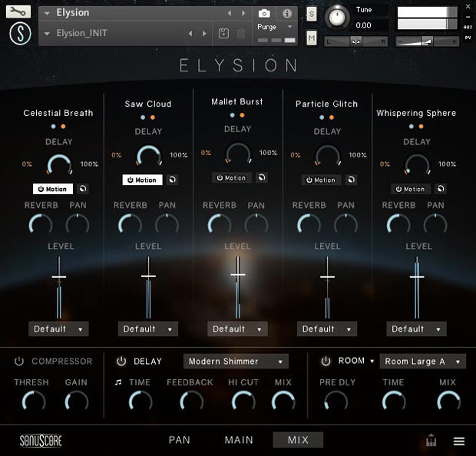Click the save preset disk icon
Viewport: 476px width, 456px height.
pyautogui.click(x=223, y=33)
